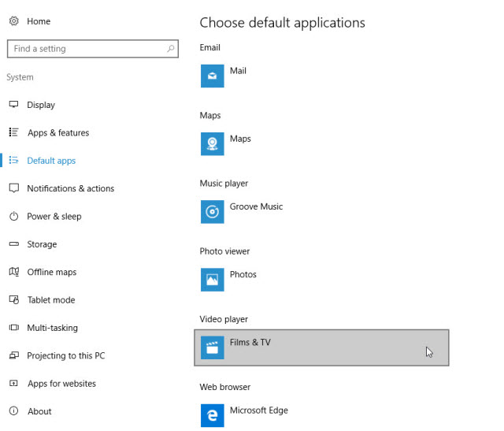This screenshot has width=504, height=431.
Task: Change default video player Films & TV
Action: tap(321, 347)
